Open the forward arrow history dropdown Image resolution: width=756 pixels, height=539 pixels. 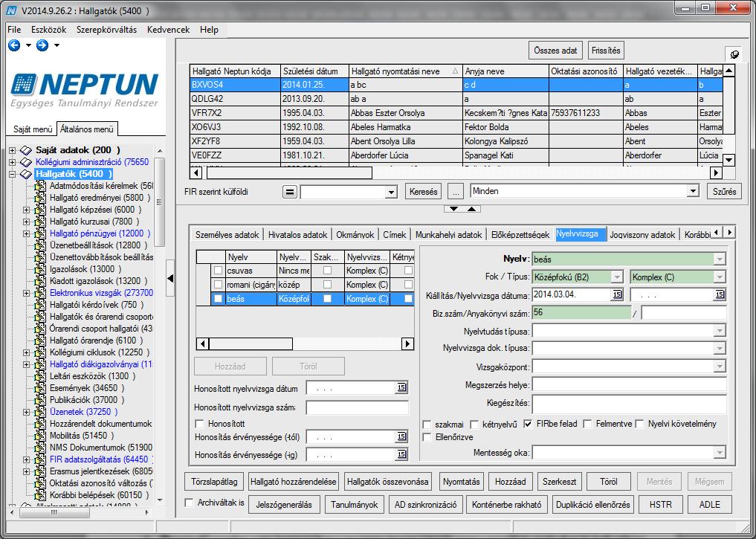point(56,45)
